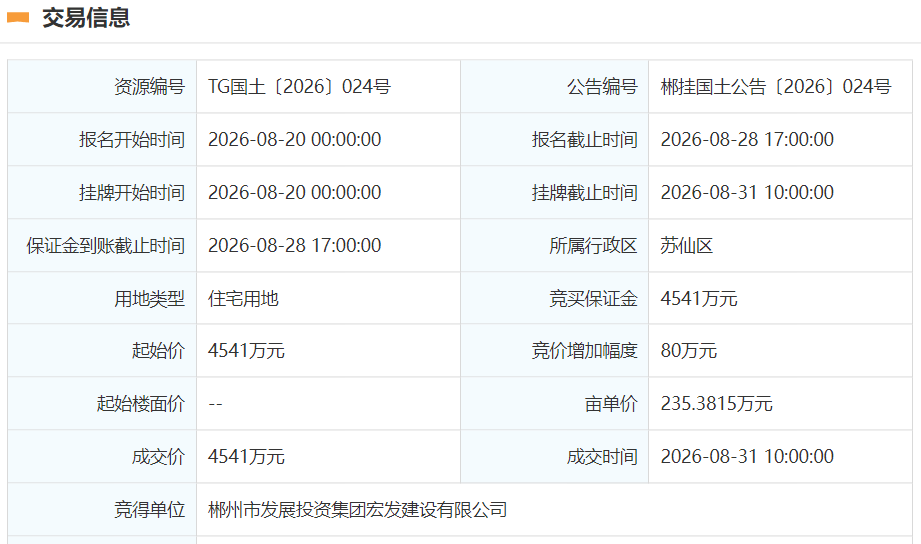Select resource number TG国土〔2026〕024号
Viewport: 921px width, 544px height.
pos(300,86)
